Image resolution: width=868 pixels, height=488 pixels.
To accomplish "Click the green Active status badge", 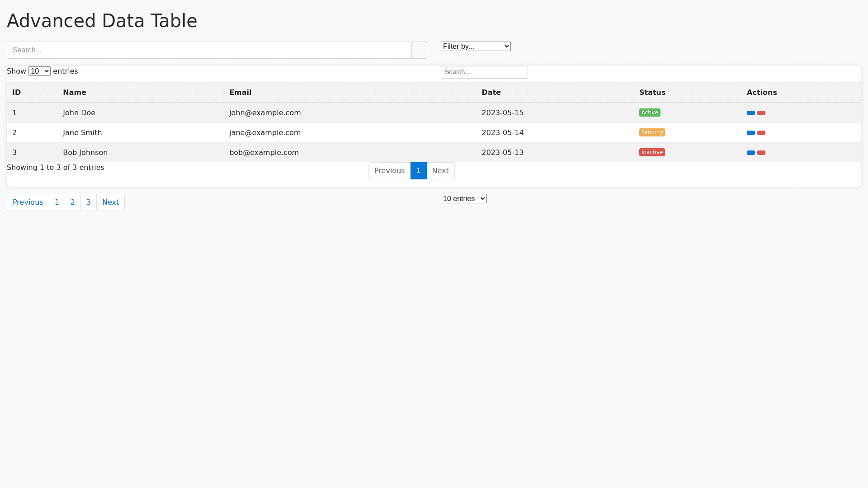I will pyautogui.click(x=649, y=113).
